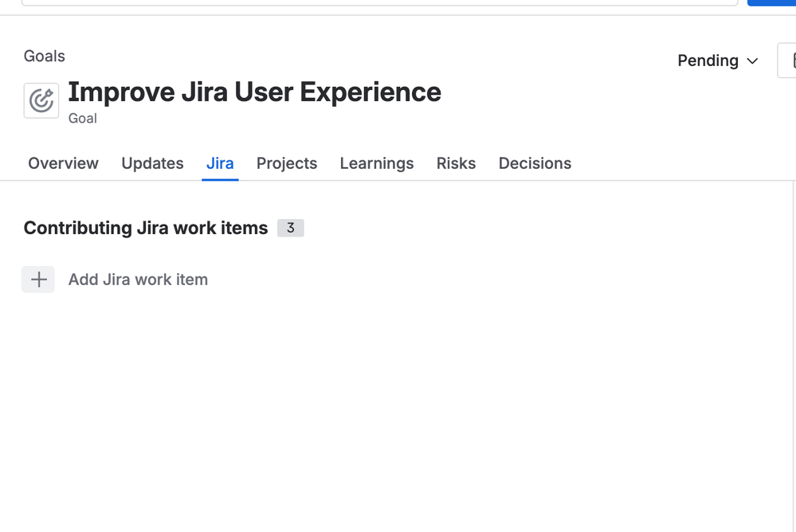Go to the Learnings tab

(x=377, y=163)
